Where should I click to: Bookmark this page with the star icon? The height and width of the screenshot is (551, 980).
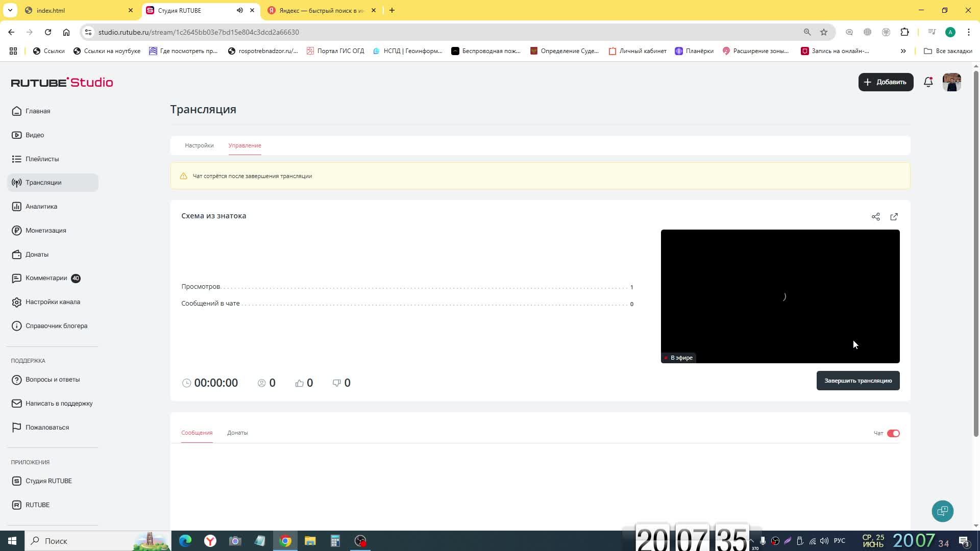[x=823, y=32]
